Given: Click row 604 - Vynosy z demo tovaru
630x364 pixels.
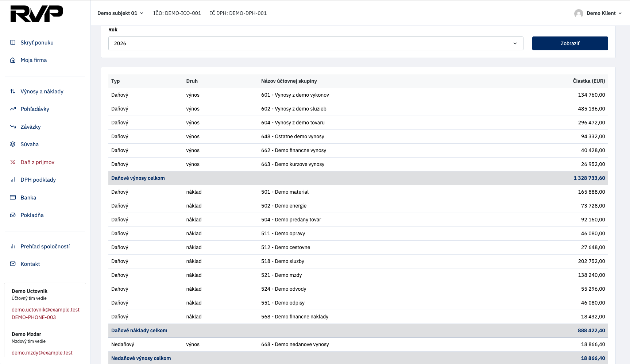Looking at the screenshot, I should pyautogui.click(x=358, y=123).
